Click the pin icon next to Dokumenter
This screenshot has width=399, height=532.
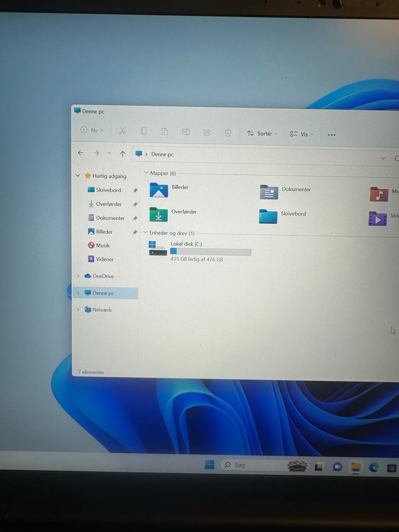(x=135, y=218)
